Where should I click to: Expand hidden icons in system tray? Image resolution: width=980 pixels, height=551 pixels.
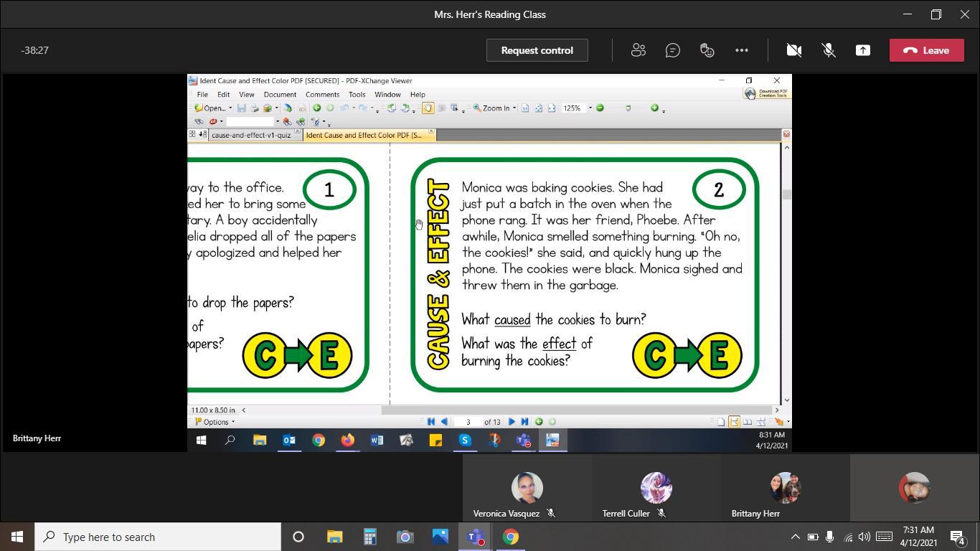coord(795,537)
